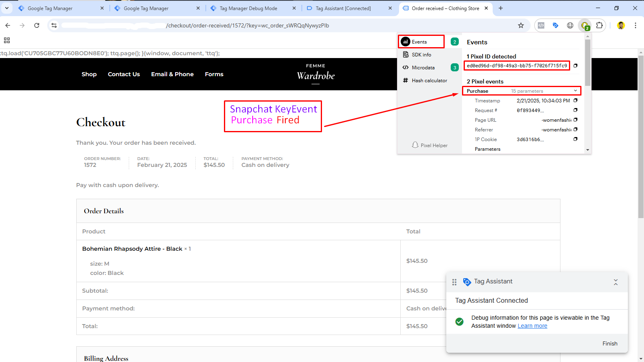This screenshot has width=644, height=362.
Task: Copy the Request # value
Action: (x=575, y=110)
